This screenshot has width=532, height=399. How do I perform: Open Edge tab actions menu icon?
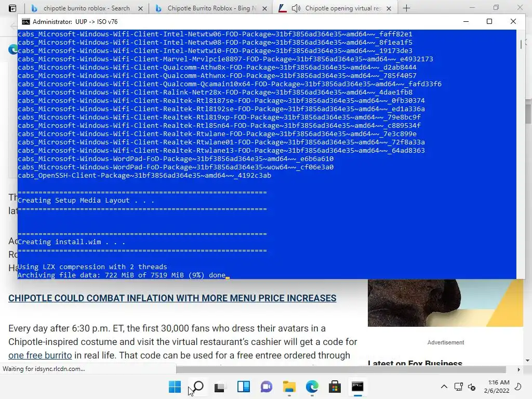(x=12, y=8)
